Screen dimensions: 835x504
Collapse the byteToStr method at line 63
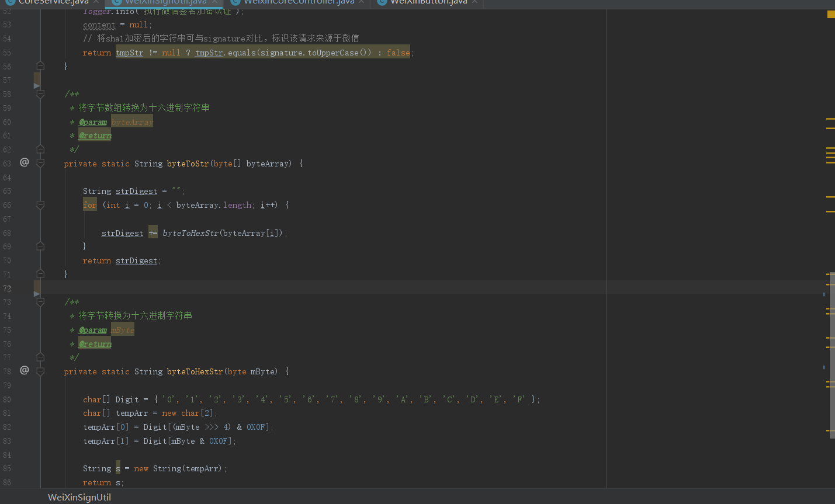coord(40,163)
